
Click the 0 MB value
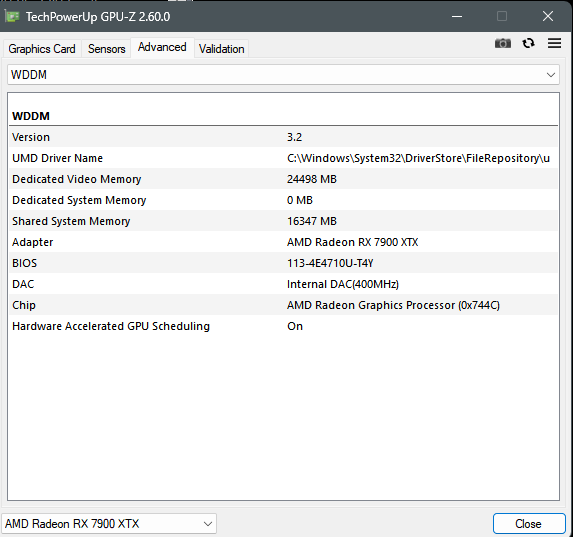[300, 200]
